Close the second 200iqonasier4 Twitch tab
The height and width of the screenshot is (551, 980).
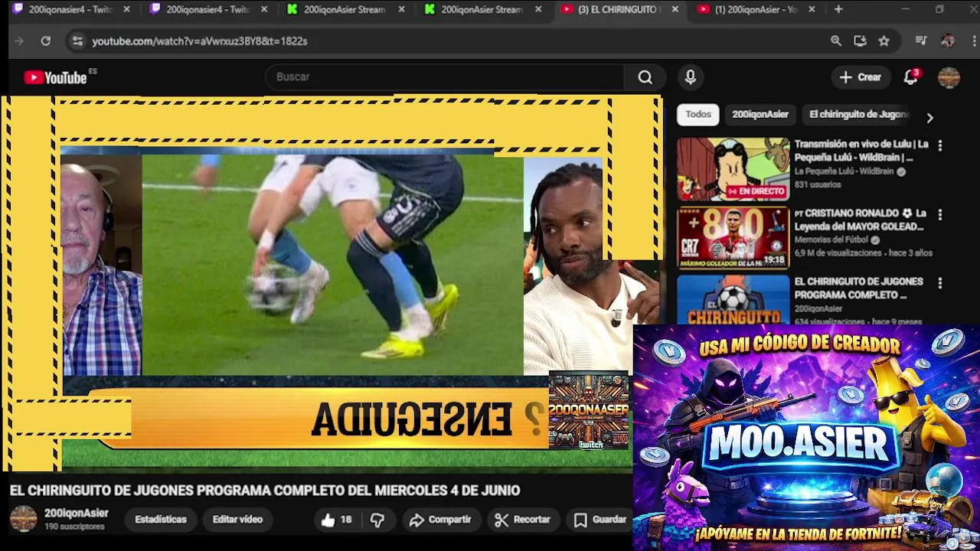[264, 10]
